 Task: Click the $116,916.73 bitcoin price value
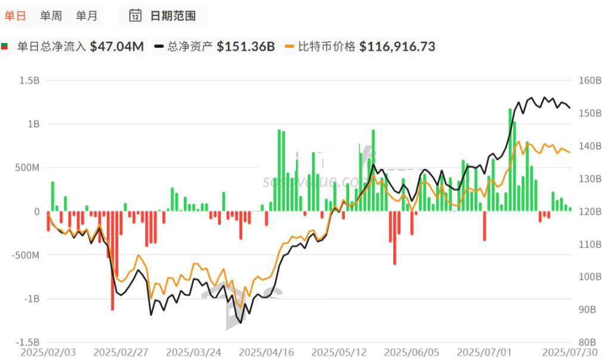point(397,47)
